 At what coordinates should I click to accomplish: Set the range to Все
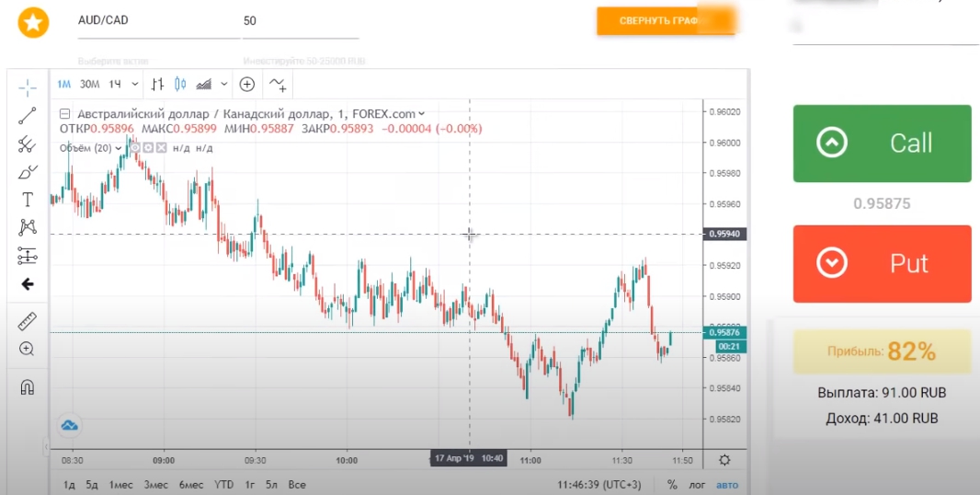(x=297, y=484)
